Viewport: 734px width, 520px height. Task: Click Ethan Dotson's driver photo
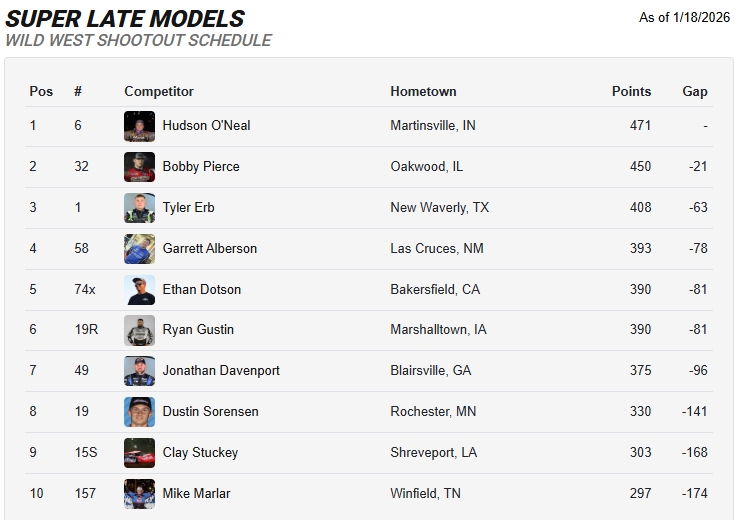point(139,290)
